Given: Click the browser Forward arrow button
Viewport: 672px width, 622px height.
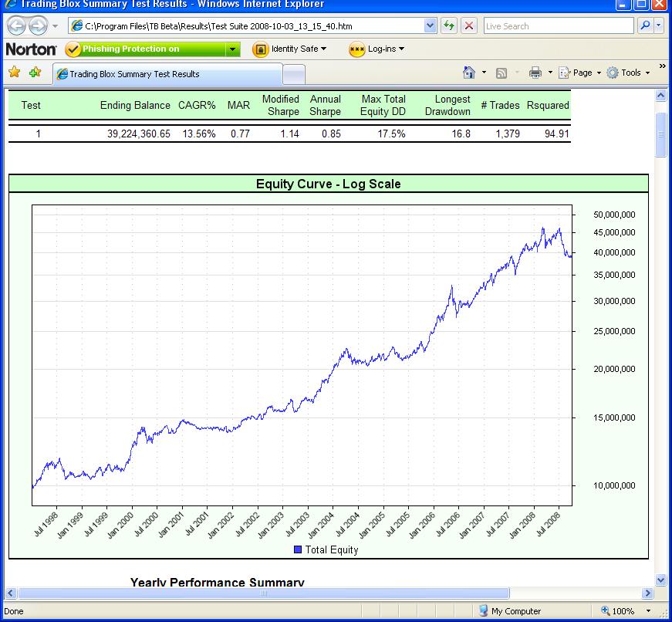Looking at the screenshot, I should pos(39,26).
